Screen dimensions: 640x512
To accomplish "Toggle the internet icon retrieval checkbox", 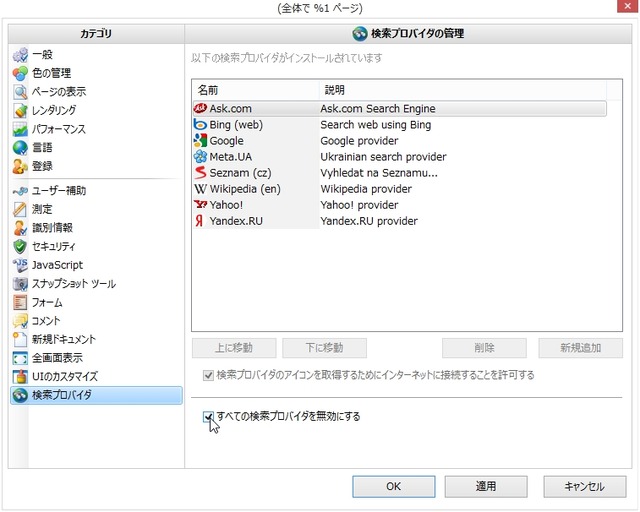I will click(208, 375).
